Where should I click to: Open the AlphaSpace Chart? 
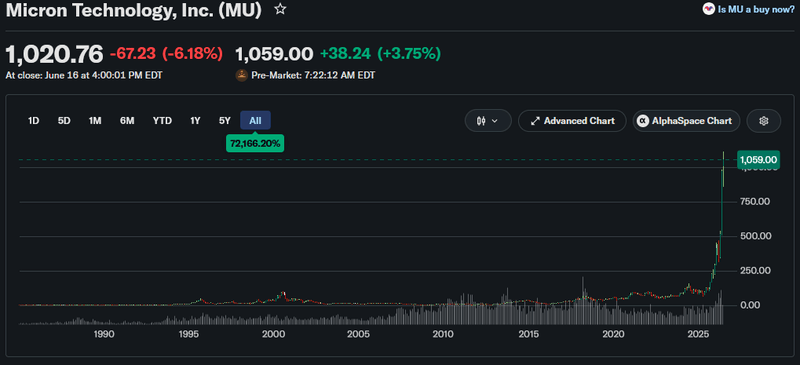(x=686, y=121)
